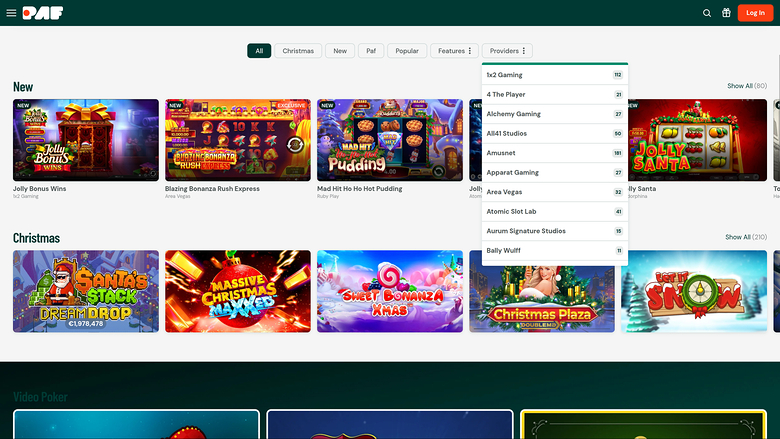Image resolution: width=780 pixels, height=439 pixels.
Task: Choose Alchemy Gaming provider
Action: tap(555, 114)
